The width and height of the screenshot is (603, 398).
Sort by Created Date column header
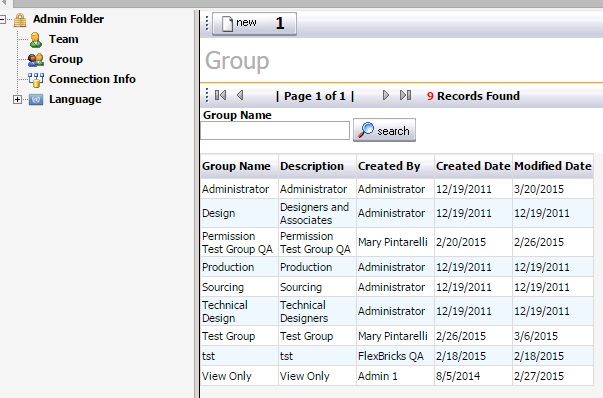pos(473,166)
